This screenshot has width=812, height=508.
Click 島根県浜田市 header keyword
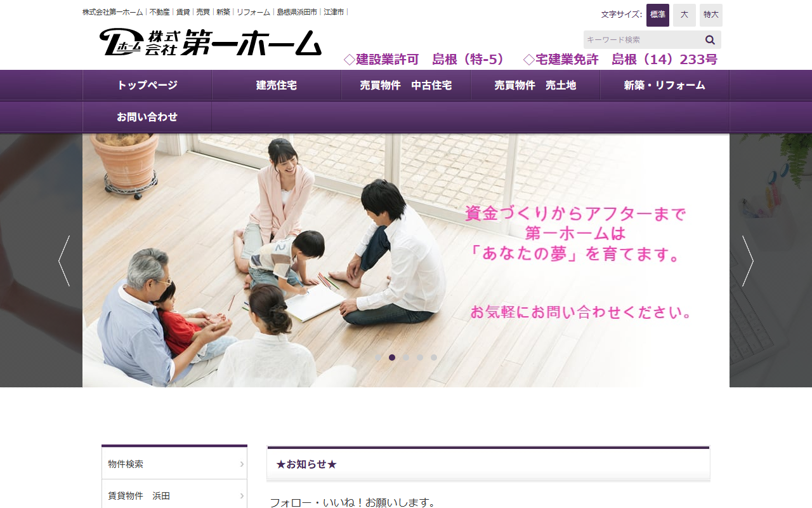pyautogui.click(x=297, y=12)
